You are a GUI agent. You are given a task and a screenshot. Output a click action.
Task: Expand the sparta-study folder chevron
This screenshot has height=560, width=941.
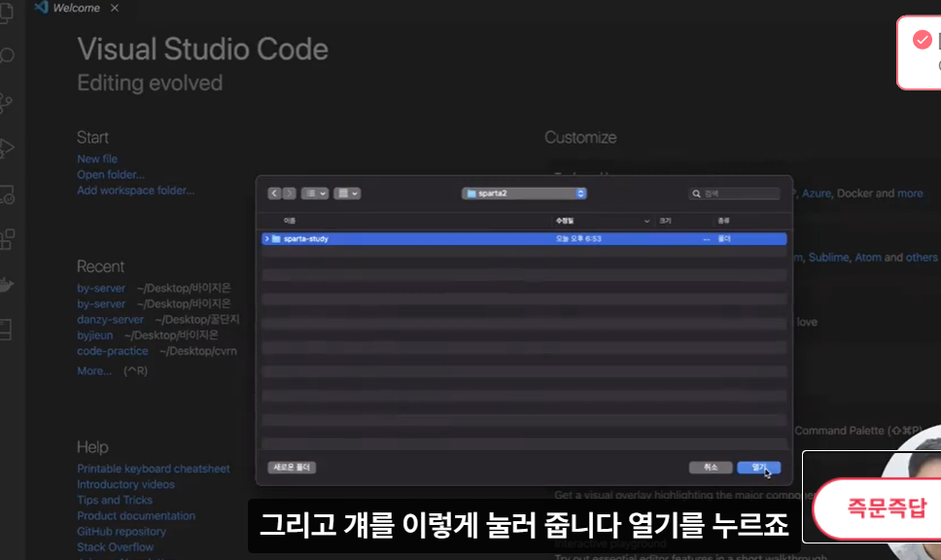click(x=267, y=239)
